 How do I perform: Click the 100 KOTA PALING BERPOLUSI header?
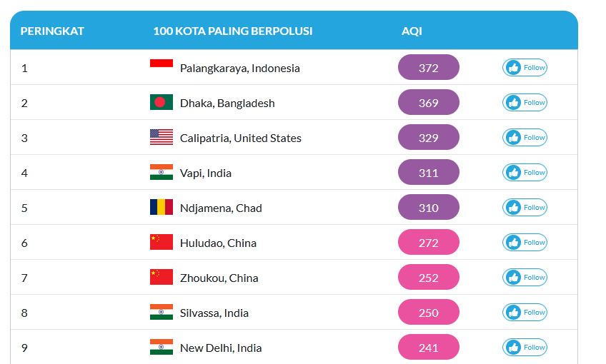pyautogui.click(x=232, y=31)
